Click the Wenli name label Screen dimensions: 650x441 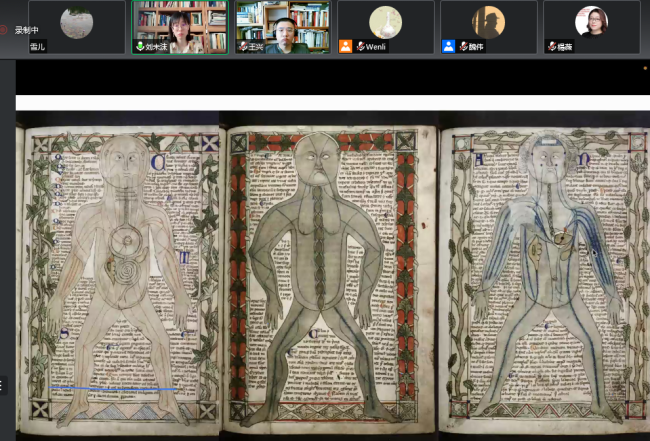tap(376, 47)
